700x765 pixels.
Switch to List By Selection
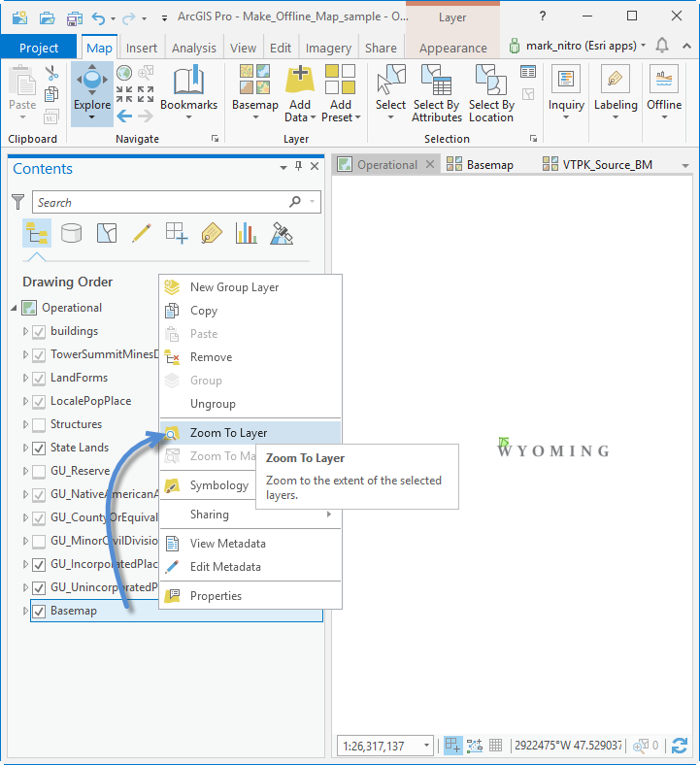click(107, 233)
